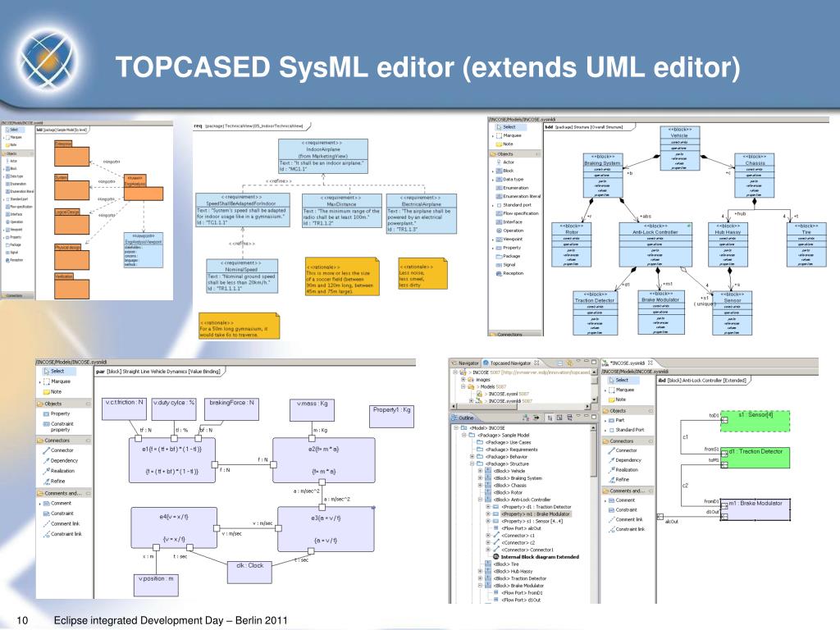Select the Viewpoint tool in the Overall Structure palette
The height and width of the screenshot is (630, 840).
point(509,239)
